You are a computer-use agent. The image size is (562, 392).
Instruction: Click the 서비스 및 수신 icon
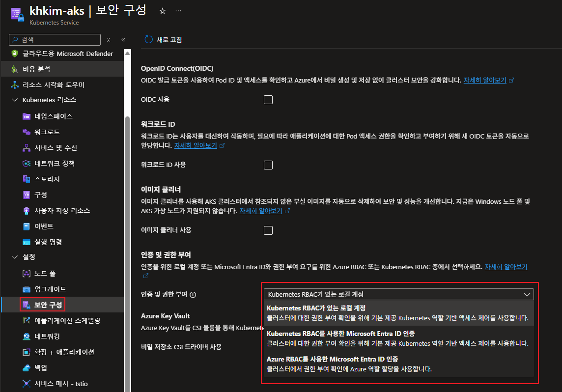(27, 148)
